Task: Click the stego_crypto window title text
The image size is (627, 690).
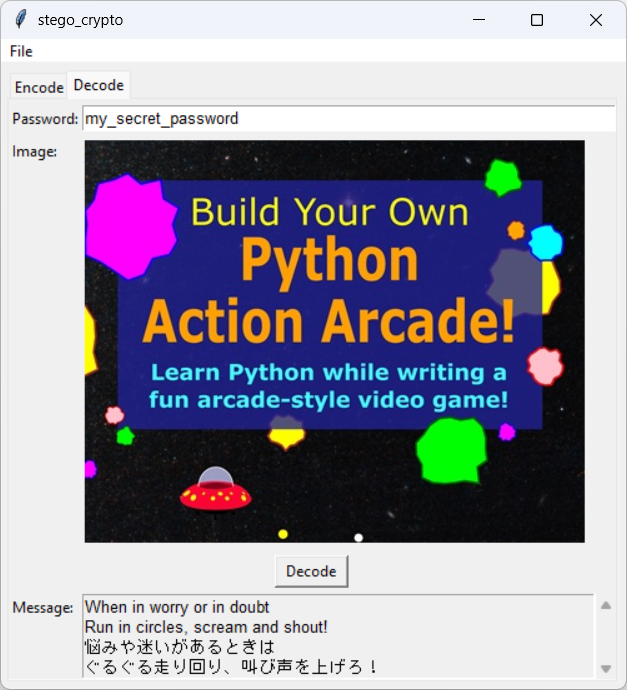Action: pos(80,20)
